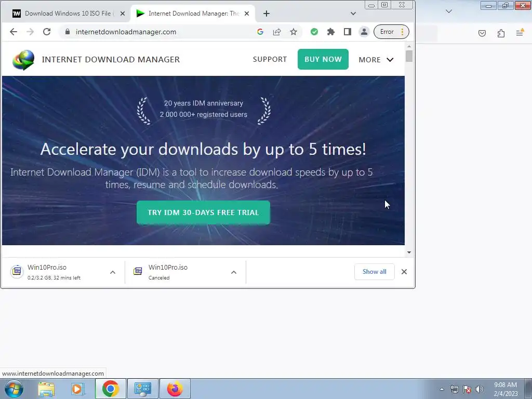Click the share page icon
This screenshot has height=399, width=532.
coord(277,32)
